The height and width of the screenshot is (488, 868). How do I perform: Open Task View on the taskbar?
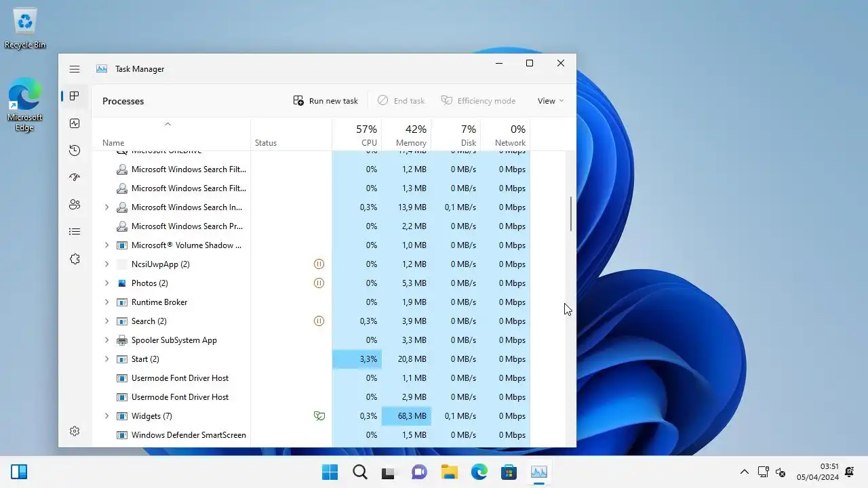388,472
